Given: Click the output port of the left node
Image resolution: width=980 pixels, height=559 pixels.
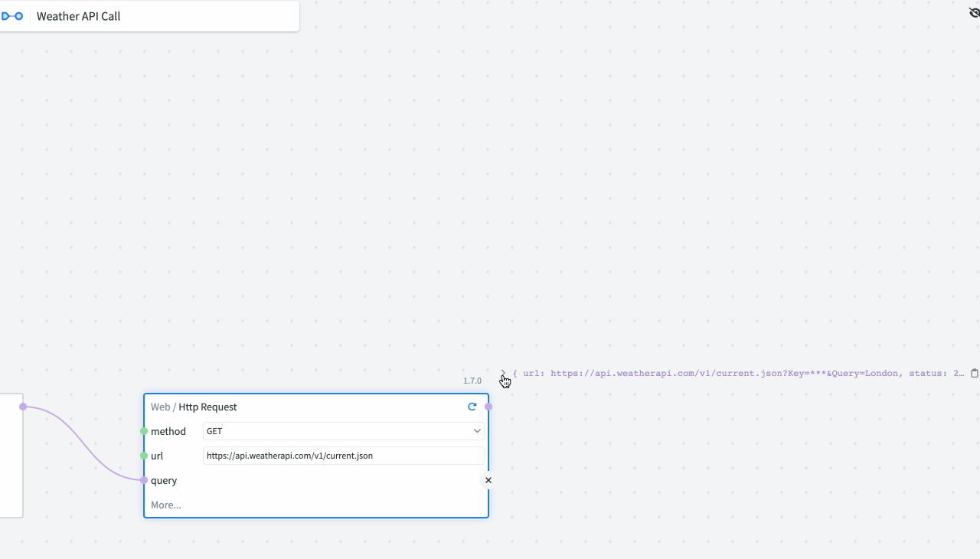Looking at the screenshot, I should click(x=23, y=407).
